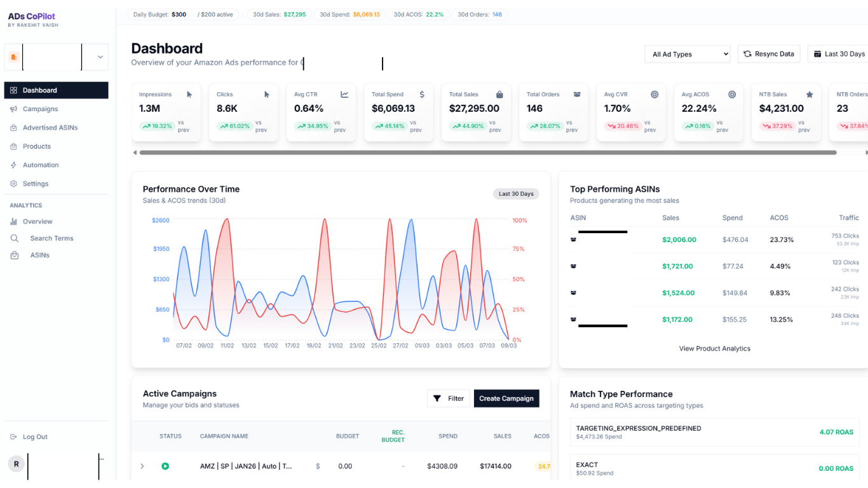Go to Campaigns in sidebar

click(40, 109)
